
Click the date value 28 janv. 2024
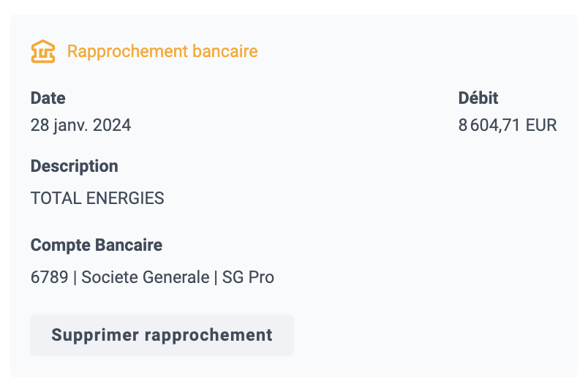pyautogui.click(x=80, y=125)
